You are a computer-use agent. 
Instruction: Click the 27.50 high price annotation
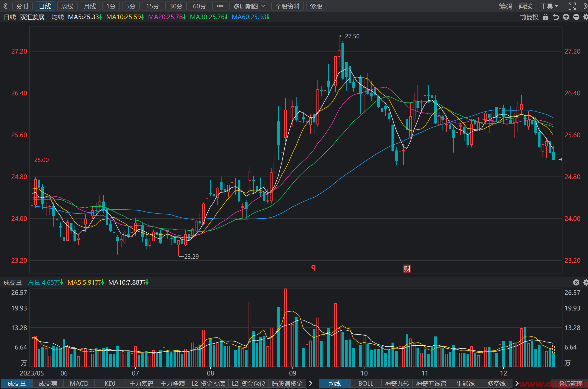[350, 36]
